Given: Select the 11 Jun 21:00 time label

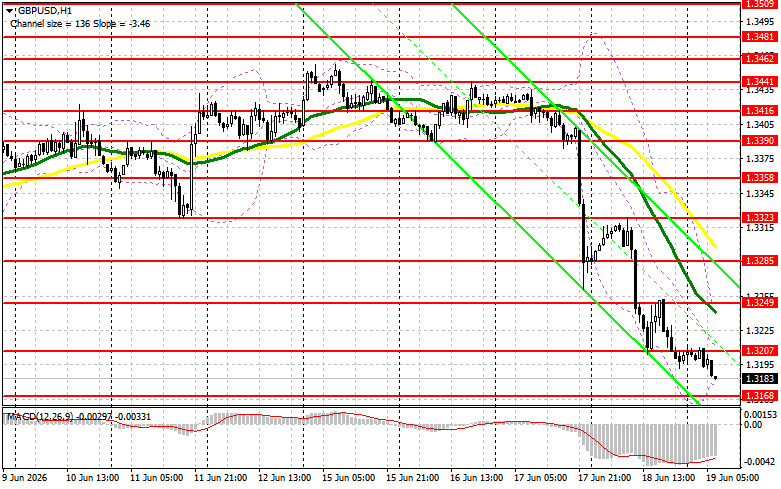Looking at the screenshot, I should (x=221, y=478).
